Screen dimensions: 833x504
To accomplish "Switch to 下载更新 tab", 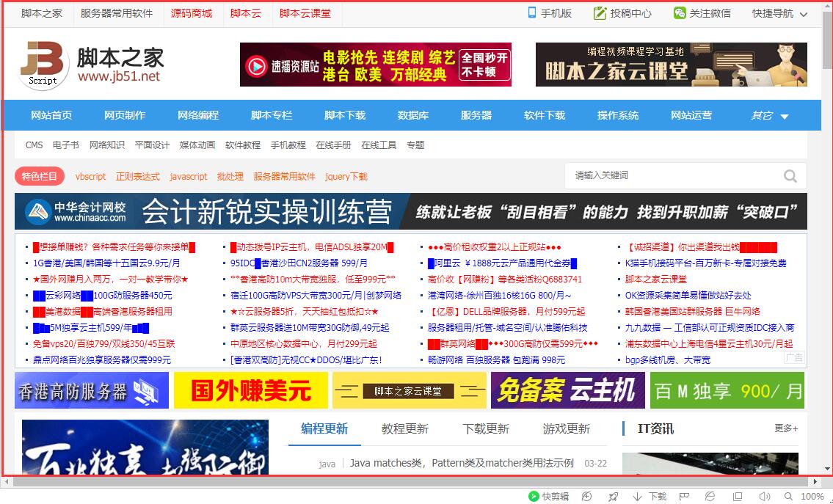I will pos(486,428).
